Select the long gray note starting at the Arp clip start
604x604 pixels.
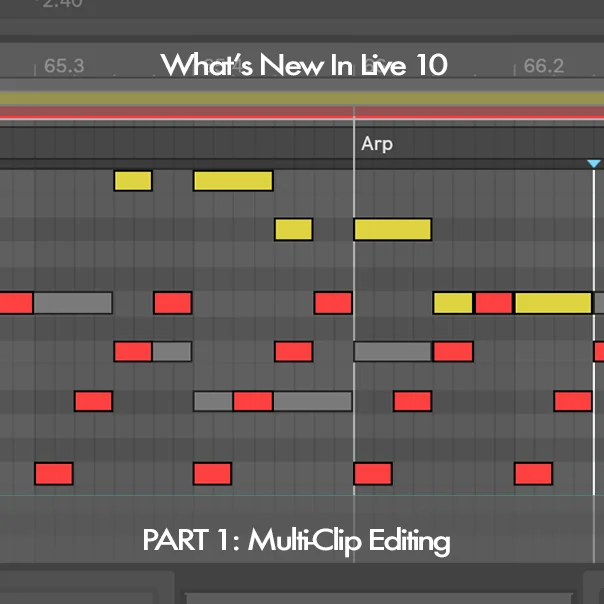coord(393,352)
